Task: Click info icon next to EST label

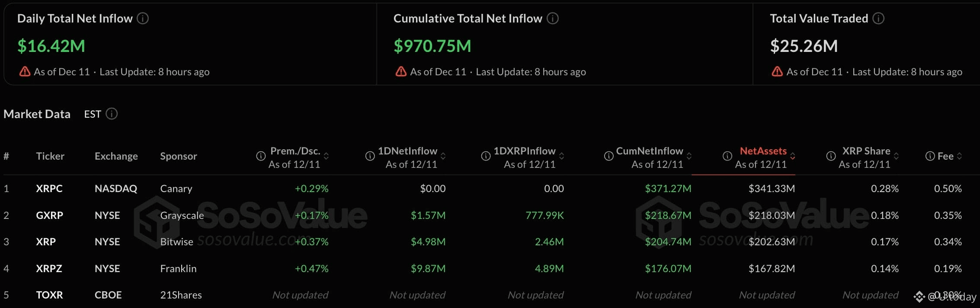Action: [x=112, y=114]
